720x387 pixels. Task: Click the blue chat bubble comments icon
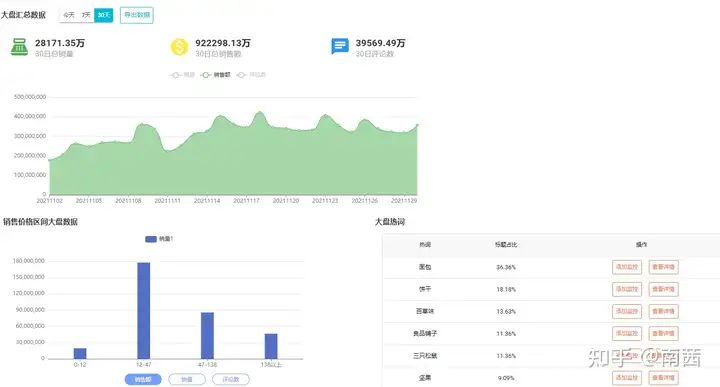[x=340, y=46]
